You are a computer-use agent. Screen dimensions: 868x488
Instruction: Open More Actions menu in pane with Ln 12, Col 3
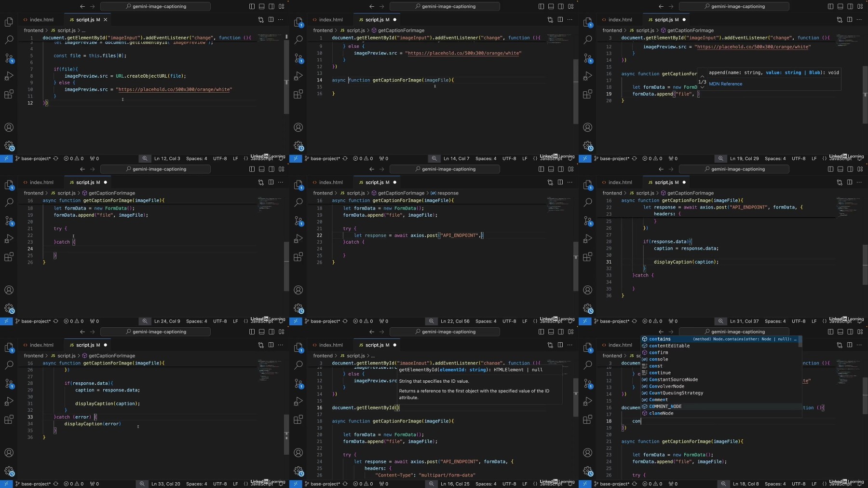click(x=281, y=20)
